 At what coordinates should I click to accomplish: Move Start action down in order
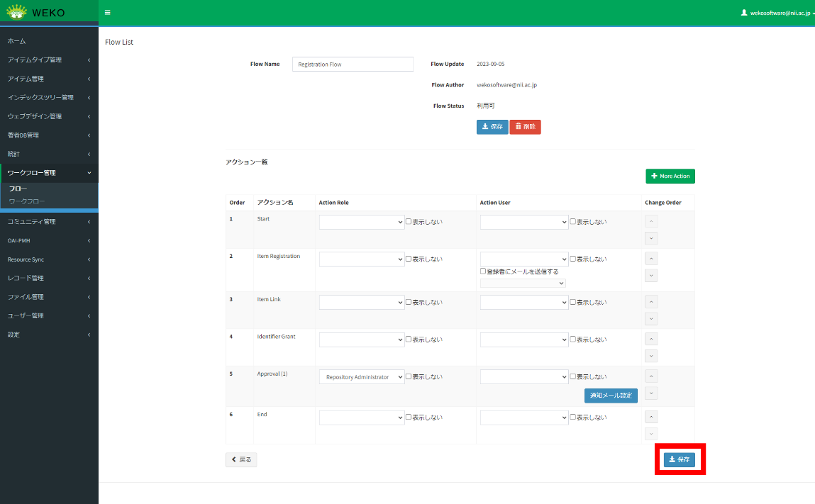click(651, 238)
